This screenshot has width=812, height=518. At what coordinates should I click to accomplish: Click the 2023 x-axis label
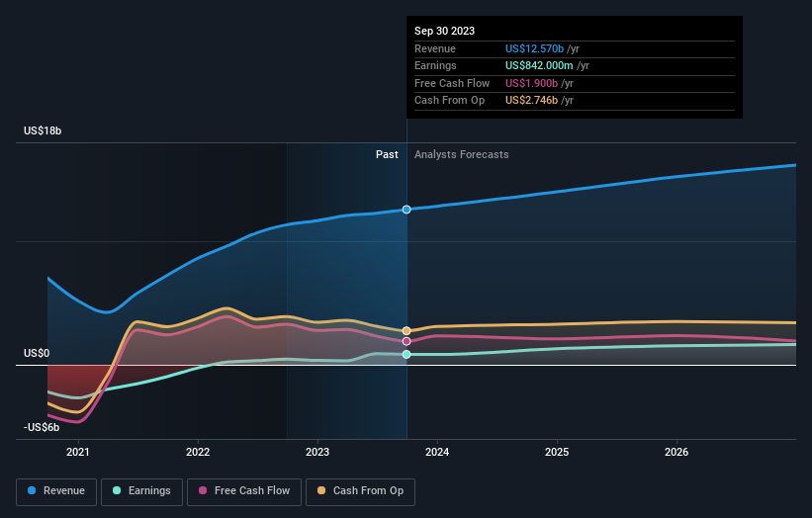point(317,453)
